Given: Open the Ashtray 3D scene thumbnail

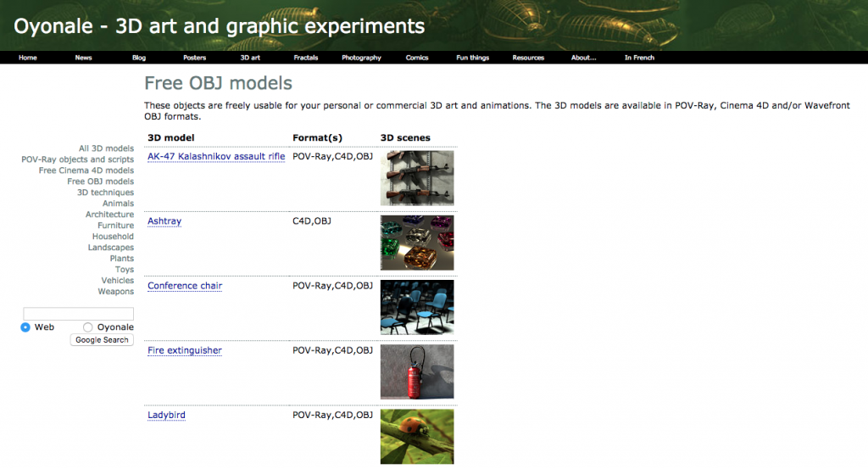Looking at the screenshot, I should coord(416,243).
